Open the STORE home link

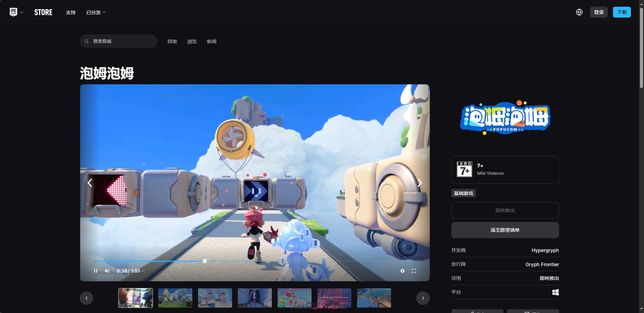pos(43,12)
